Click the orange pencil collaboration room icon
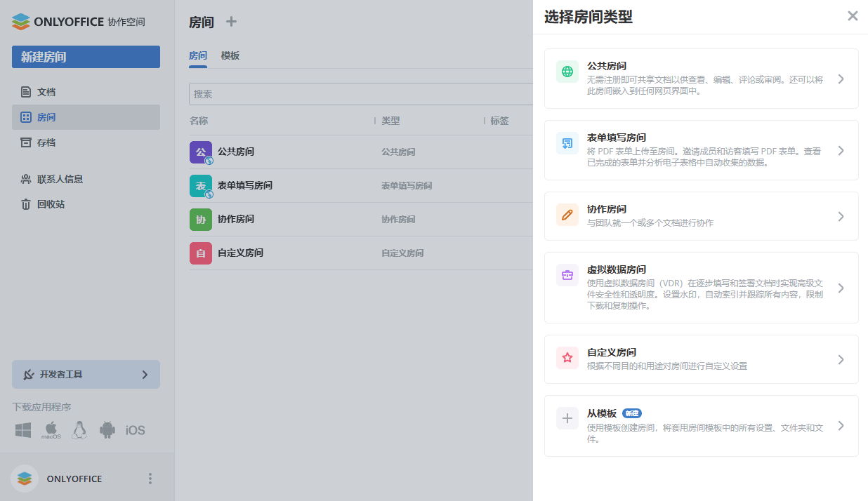 tap(567, 215)
